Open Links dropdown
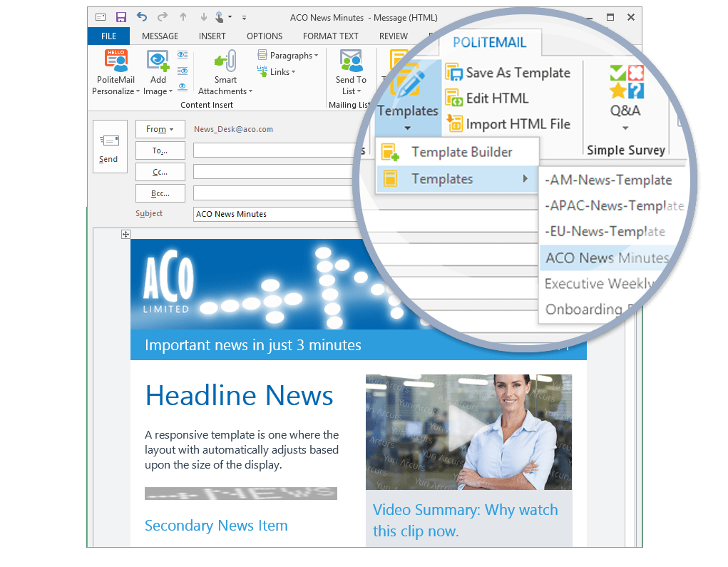Screen dimensions: 728x567 [277, 71]
